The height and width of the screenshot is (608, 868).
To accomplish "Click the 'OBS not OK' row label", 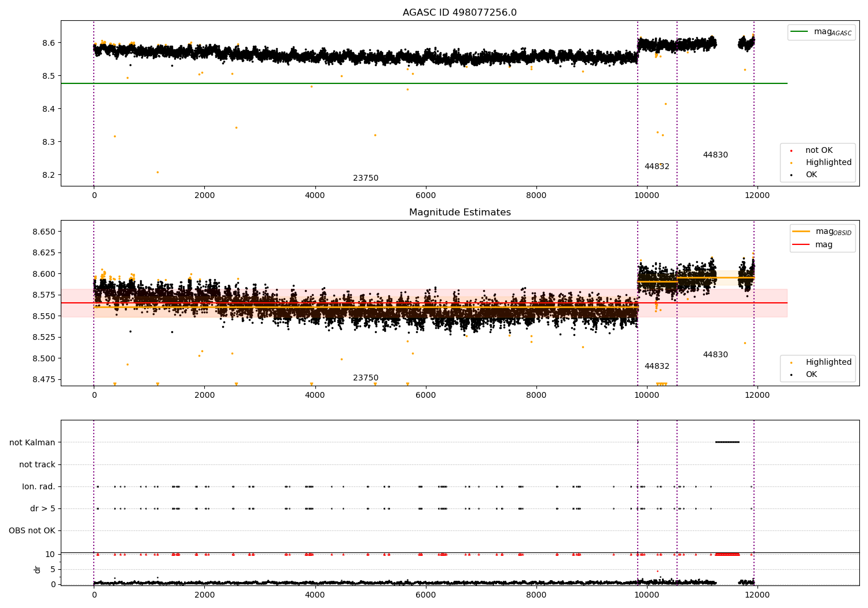I will 32,530.
